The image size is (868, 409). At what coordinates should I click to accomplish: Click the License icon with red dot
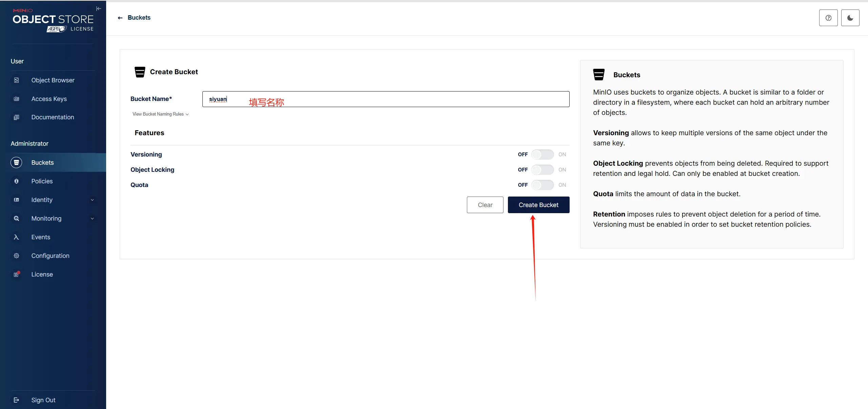pos(16,274)
